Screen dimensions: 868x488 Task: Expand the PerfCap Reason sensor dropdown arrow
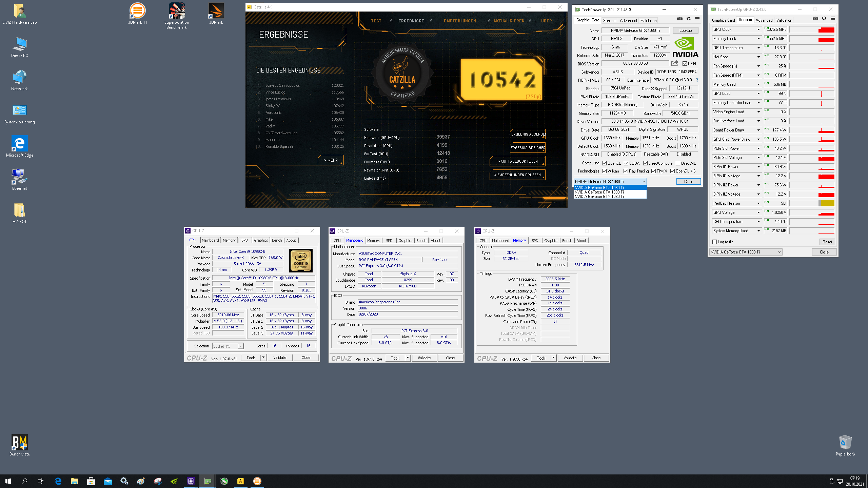pyautogui.click(x=758, y=203)
